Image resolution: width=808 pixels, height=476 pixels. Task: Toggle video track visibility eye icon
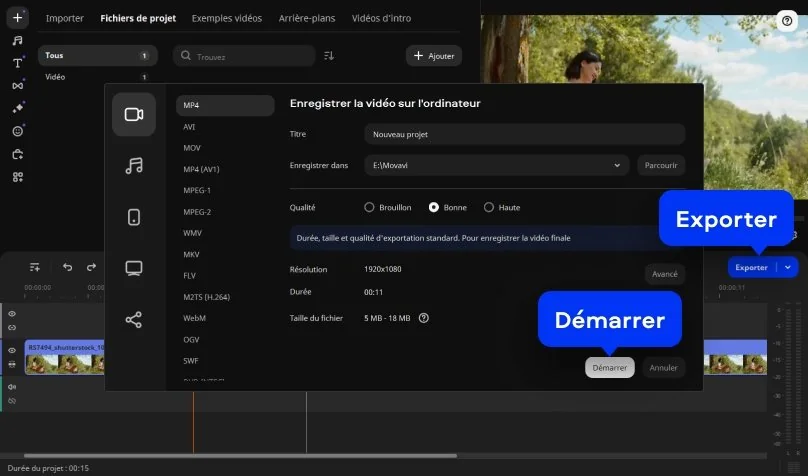(12, 351)
